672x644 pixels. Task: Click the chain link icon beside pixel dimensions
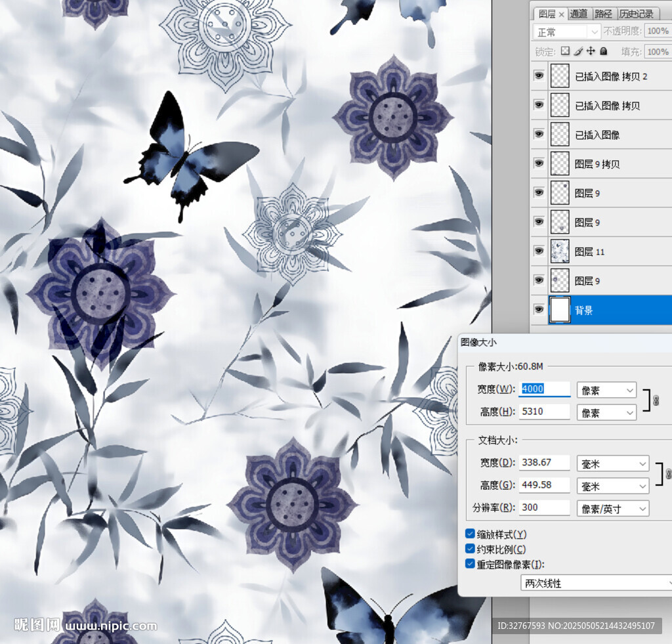click(656, 400)
